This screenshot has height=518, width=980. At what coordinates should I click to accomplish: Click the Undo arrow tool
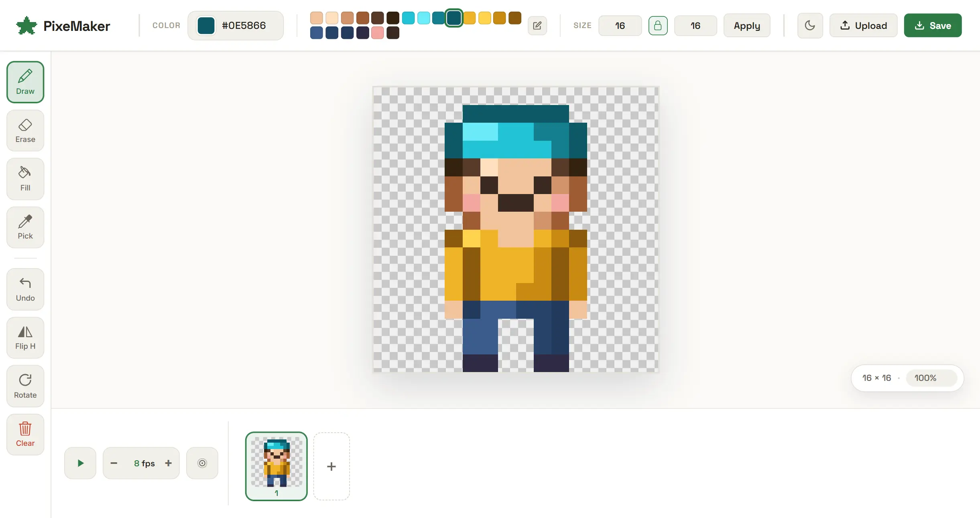coord(25,289)
